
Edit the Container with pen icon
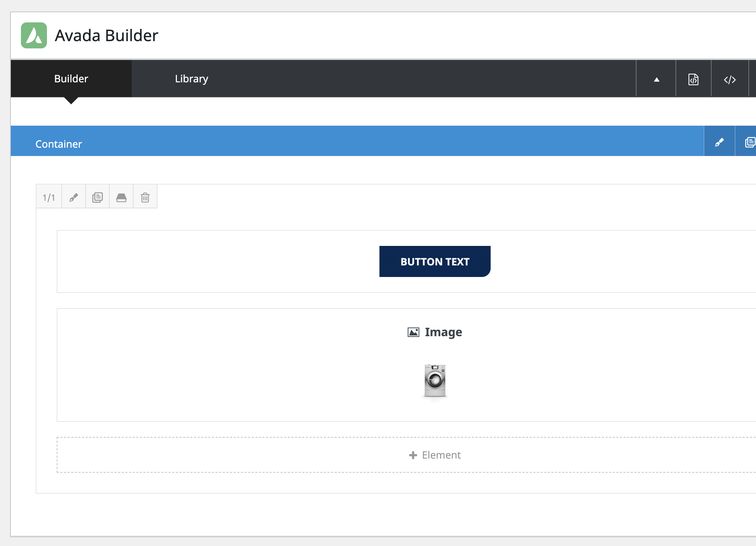click(x=719, y=142)
